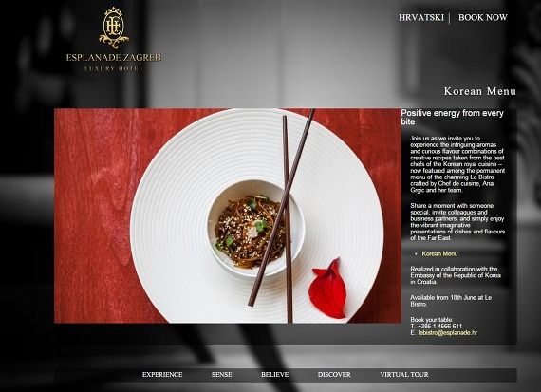
Task: Click the Luxury Hotel subtitle under the logo
Action: point(114,68)
